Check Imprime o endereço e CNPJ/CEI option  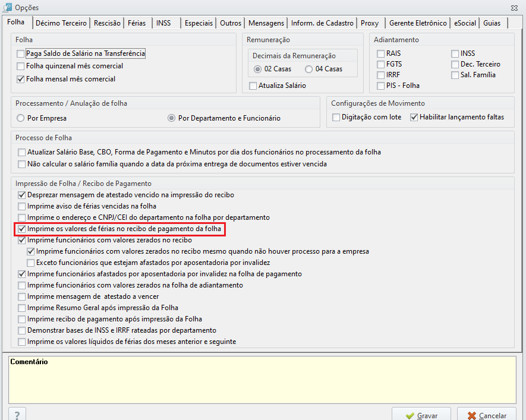(22, 218)
